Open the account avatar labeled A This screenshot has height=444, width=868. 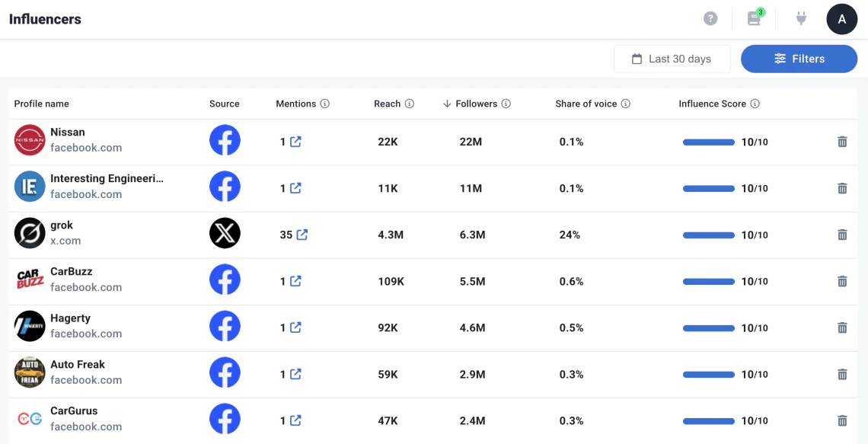[x=841, y=19]
